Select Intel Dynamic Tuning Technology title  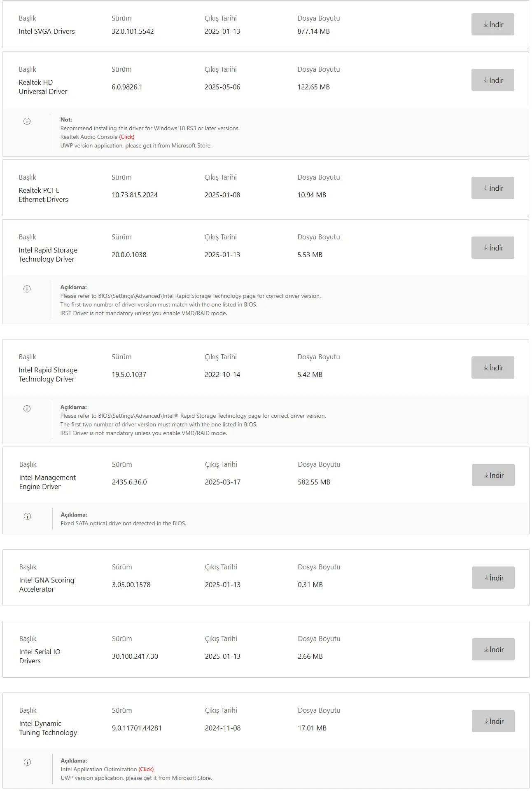(48, 728)
